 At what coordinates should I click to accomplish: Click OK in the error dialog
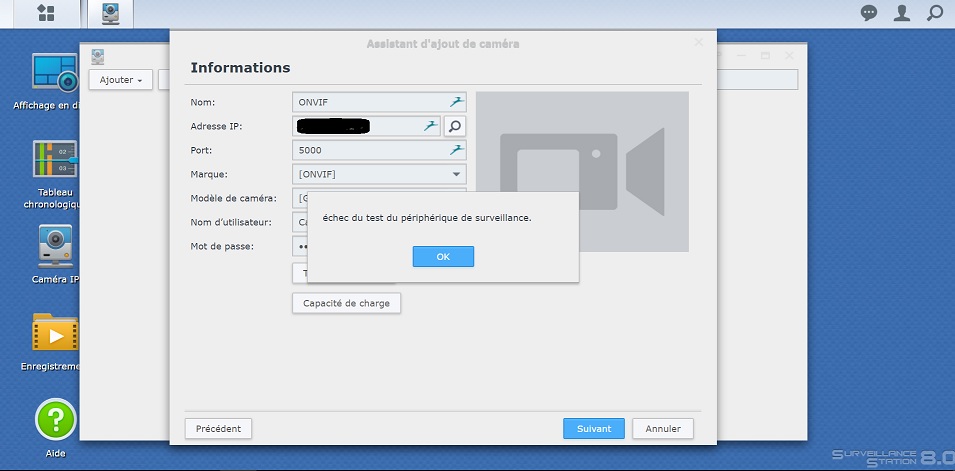click(x=443, y=257)
